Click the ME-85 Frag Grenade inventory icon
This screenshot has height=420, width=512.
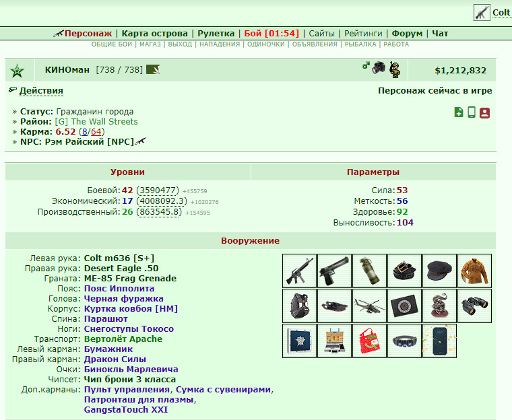[369, 271]
